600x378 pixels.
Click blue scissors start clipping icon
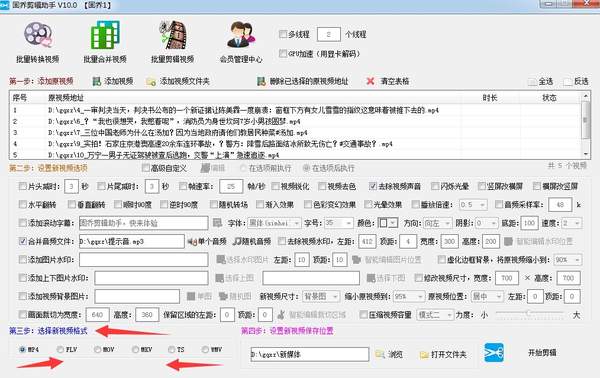coord(494,353)
